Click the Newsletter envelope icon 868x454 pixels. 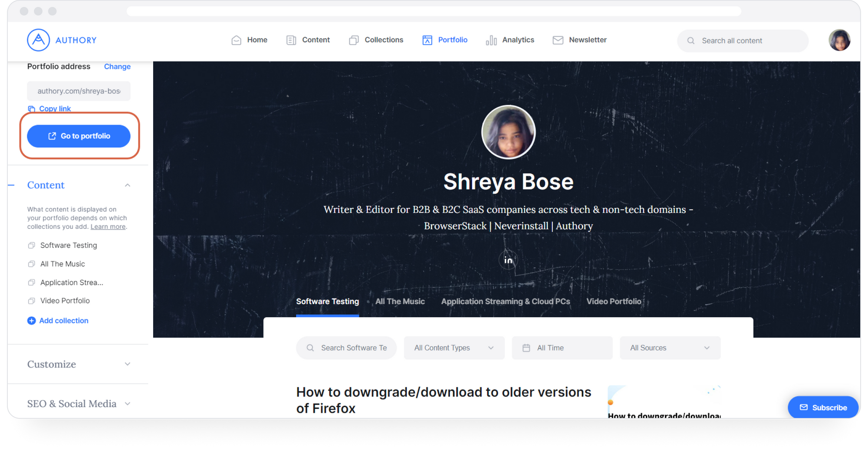pyautogui.click(x=558, y=40)
